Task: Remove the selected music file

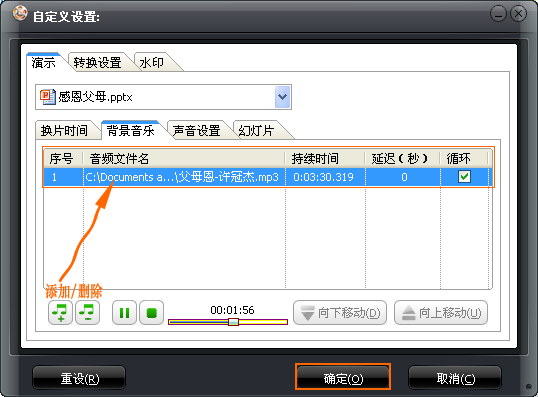Action: pos(87,312)
